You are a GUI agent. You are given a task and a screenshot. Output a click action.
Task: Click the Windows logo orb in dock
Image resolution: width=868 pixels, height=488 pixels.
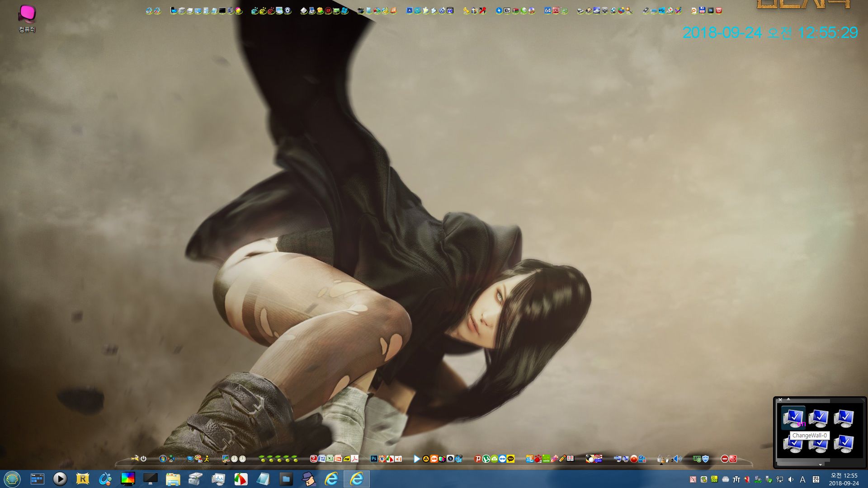(163, 459)
